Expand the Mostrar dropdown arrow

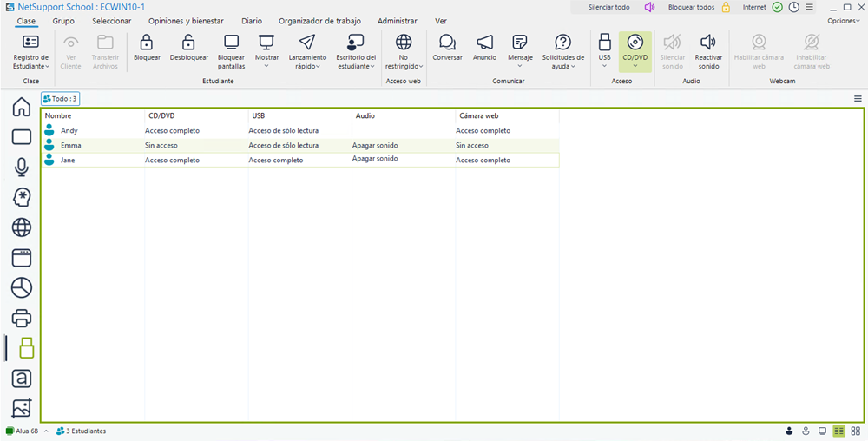coord(266,66)
